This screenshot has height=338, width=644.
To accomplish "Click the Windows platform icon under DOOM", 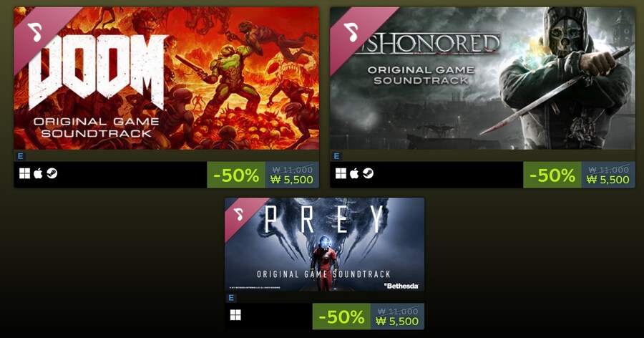I will [24, 174].
